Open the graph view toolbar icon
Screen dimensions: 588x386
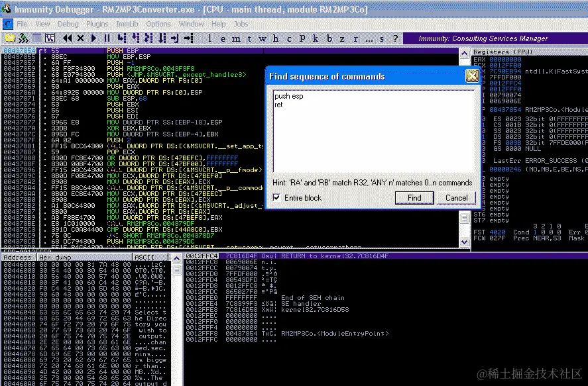coord(50,38)
